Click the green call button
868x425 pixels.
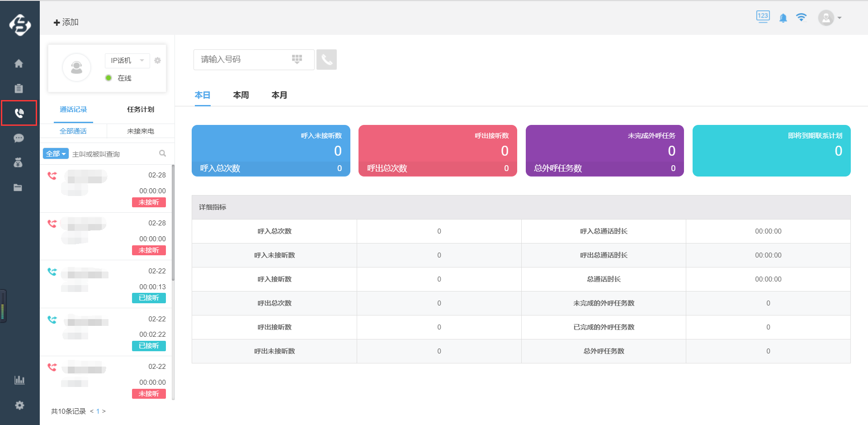[326, 59]
